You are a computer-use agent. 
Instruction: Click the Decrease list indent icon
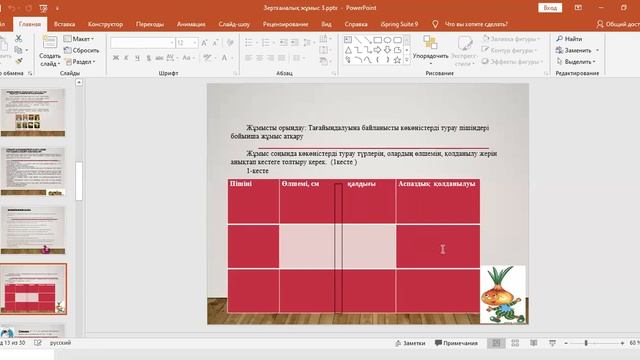(284, 42)
